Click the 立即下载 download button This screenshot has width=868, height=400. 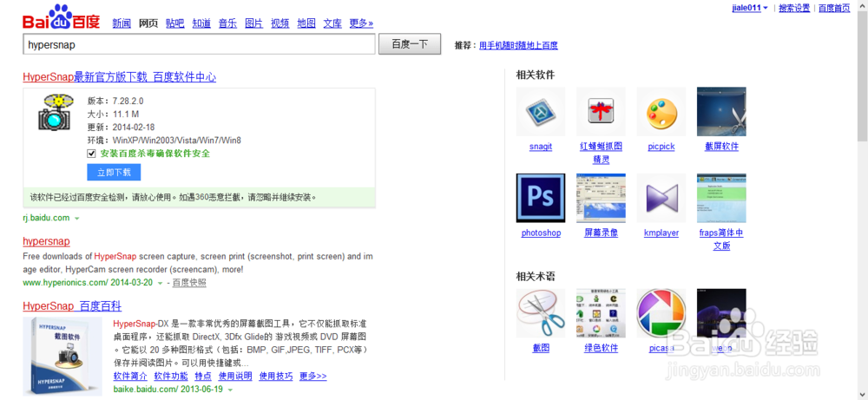(x=114, y=172)
